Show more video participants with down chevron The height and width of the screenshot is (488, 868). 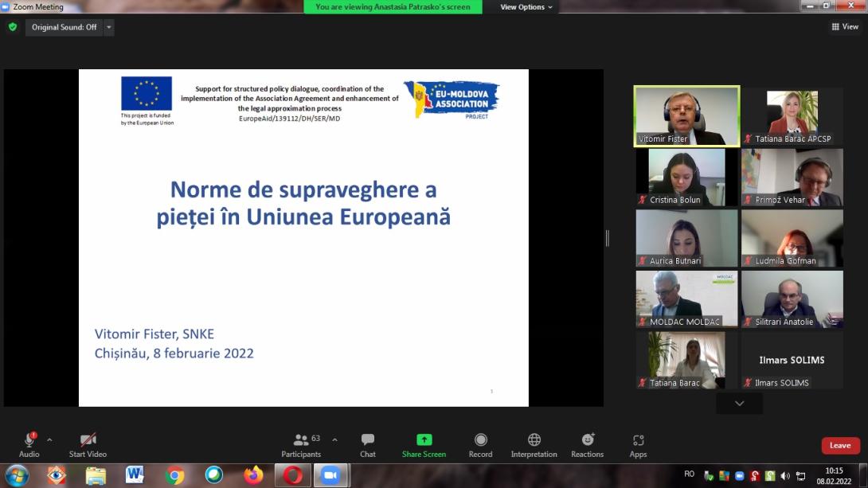click(739, 404)
